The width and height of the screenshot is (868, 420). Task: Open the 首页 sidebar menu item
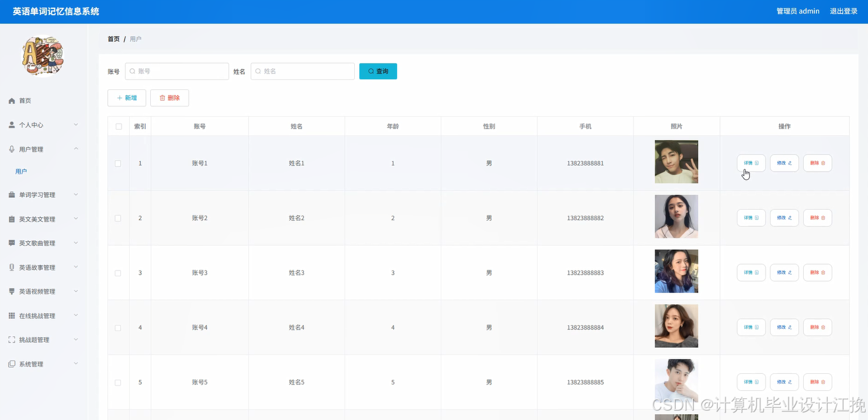coord(43,101)
